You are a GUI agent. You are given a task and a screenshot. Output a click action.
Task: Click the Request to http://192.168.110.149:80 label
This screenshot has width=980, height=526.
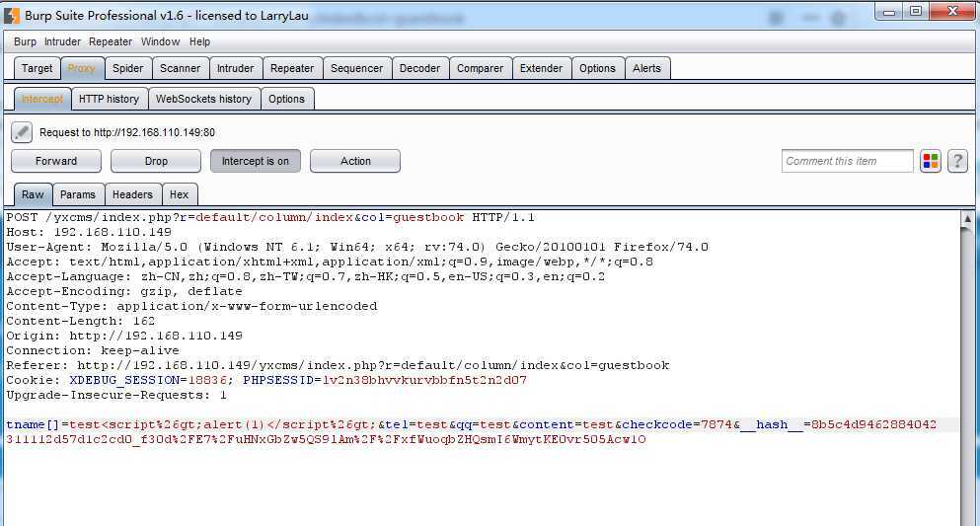[127, 132]
